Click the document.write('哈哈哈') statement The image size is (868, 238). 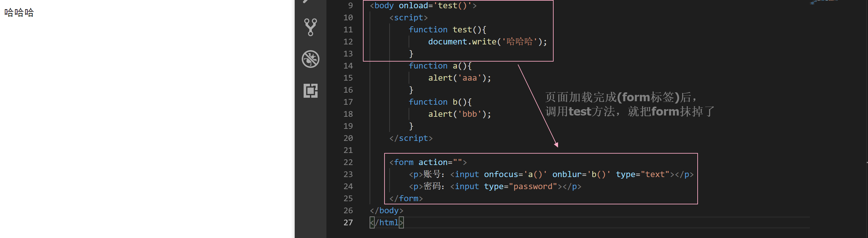click(487, 42)
